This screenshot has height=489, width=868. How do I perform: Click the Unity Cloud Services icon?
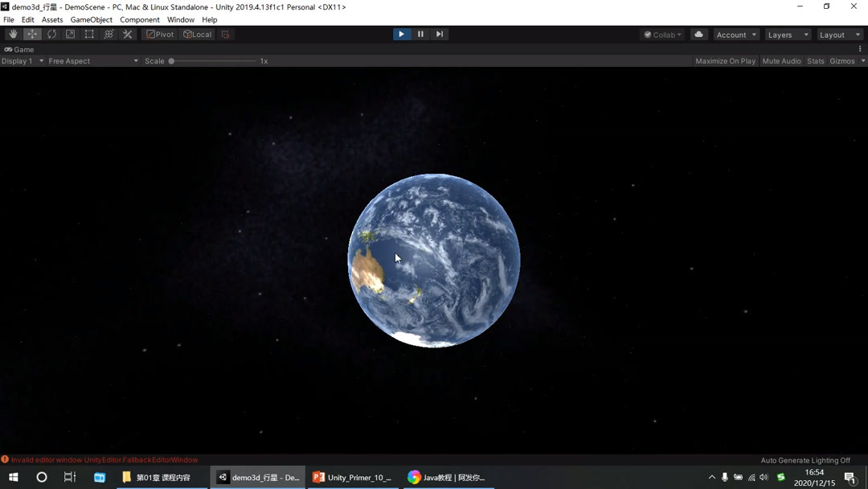[698, 34]
